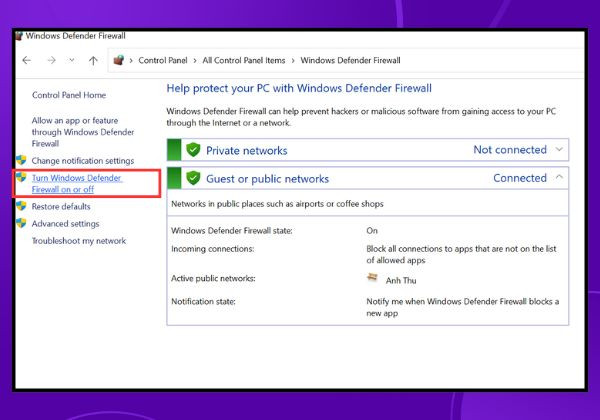The image size is (600, 420).
Task: Open Control Panel breadcrumb
Action: point(163,60)
